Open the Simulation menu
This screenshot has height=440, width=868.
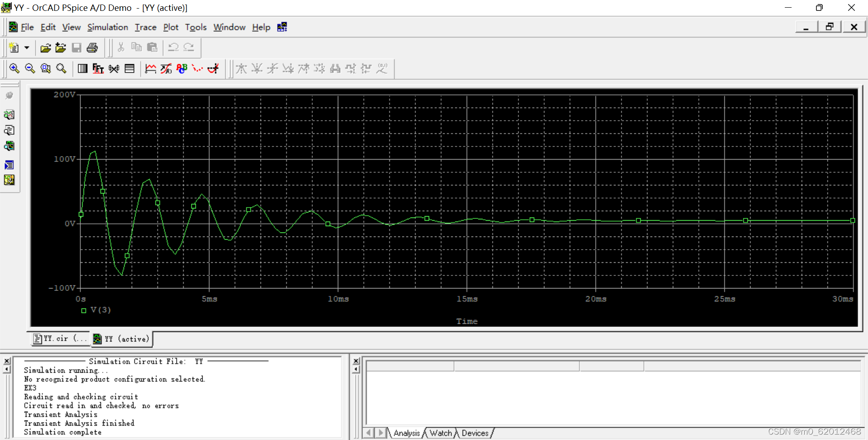point(108,27)
